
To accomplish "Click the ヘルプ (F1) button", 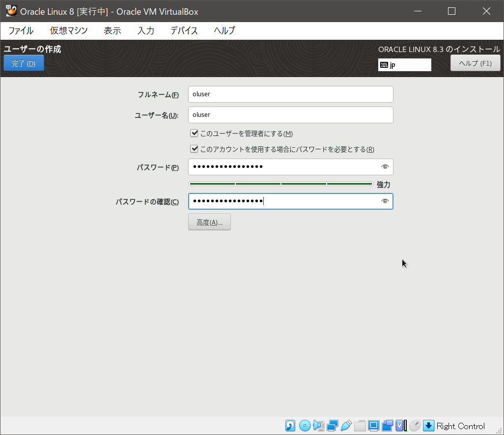I will point(476,63).
